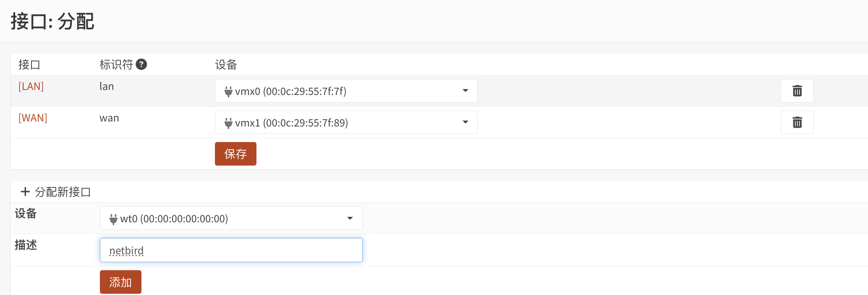Click the 保存 save button

[235, 154]
